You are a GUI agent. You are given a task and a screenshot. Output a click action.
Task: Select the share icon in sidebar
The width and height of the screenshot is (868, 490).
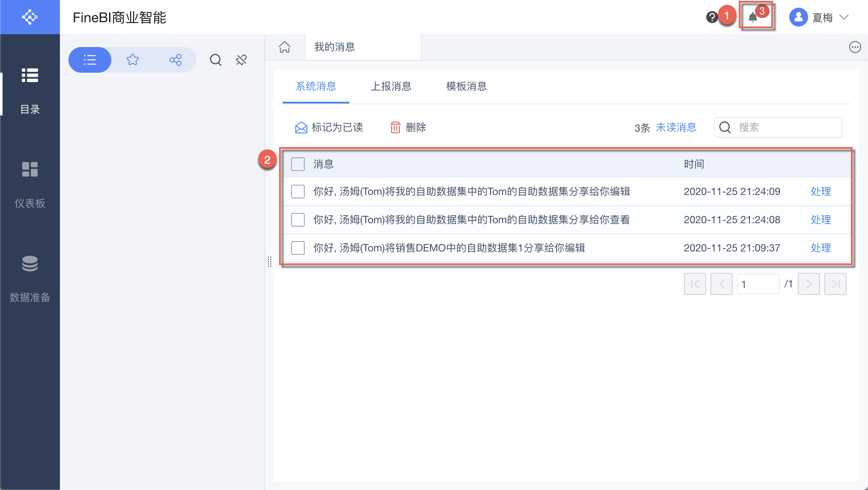[x=175, y=60]
